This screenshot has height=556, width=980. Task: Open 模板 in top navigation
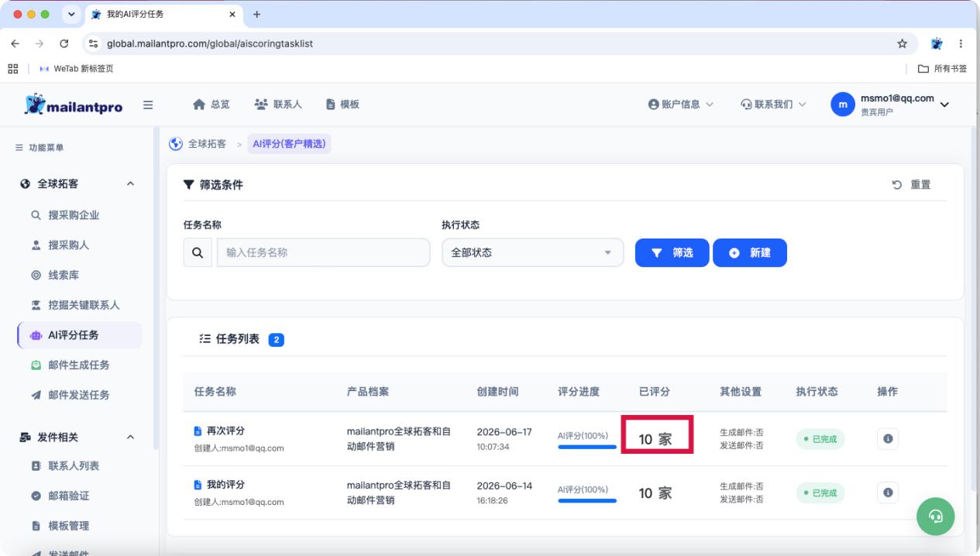342,105
